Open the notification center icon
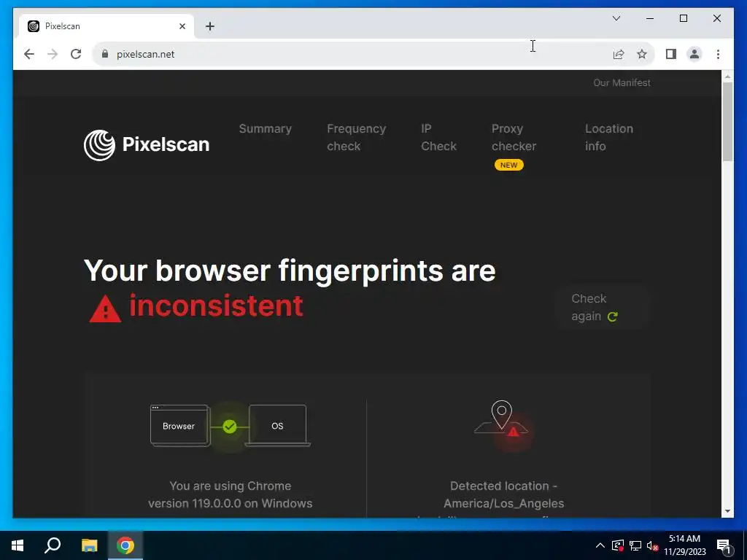Image resolution: width=747 pixels, height=560 pixels. tap(724, 546)
